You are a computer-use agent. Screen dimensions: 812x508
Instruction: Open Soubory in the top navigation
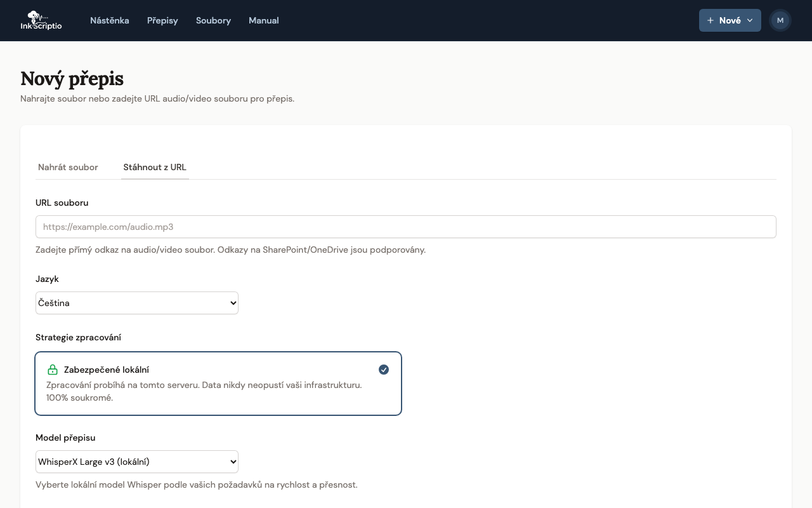(213, 20)
